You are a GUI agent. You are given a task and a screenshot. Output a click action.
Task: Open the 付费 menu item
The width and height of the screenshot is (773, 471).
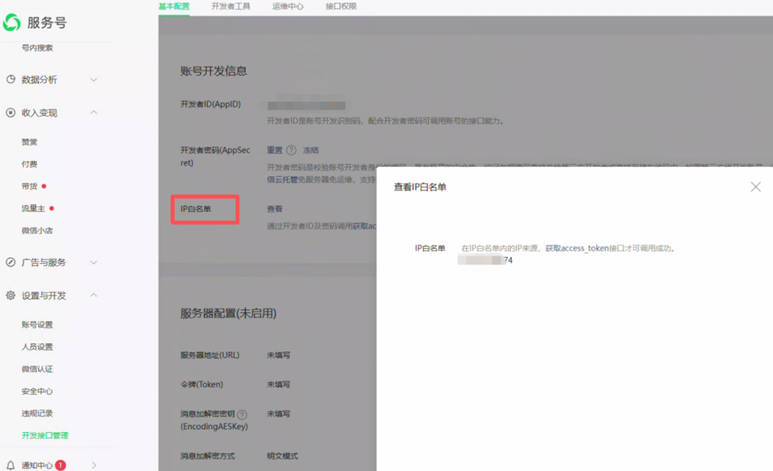[x=29, y=164]
